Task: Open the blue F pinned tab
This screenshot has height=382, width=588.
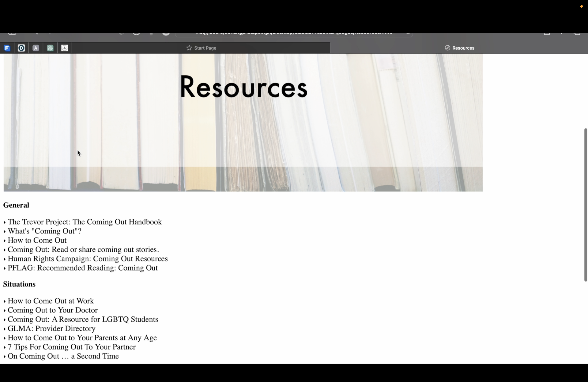Action: [x=7, y=48]
